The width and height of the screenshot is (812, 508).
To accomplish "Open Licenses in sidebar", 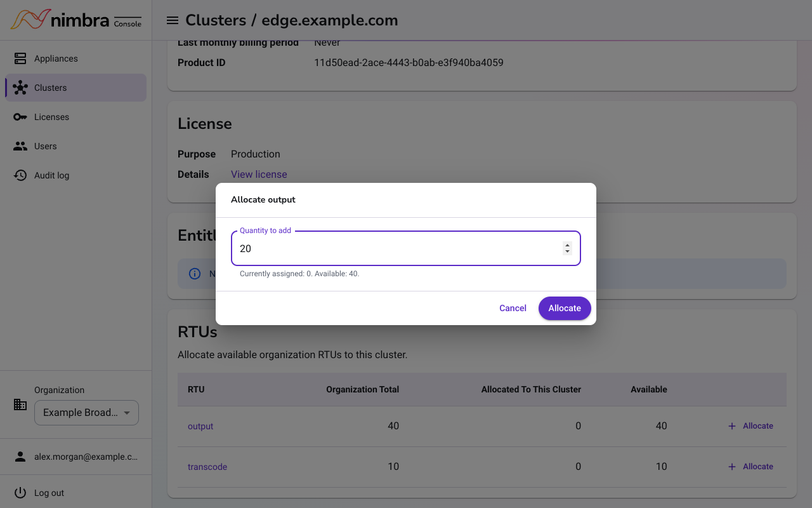I will pos(76,117).
